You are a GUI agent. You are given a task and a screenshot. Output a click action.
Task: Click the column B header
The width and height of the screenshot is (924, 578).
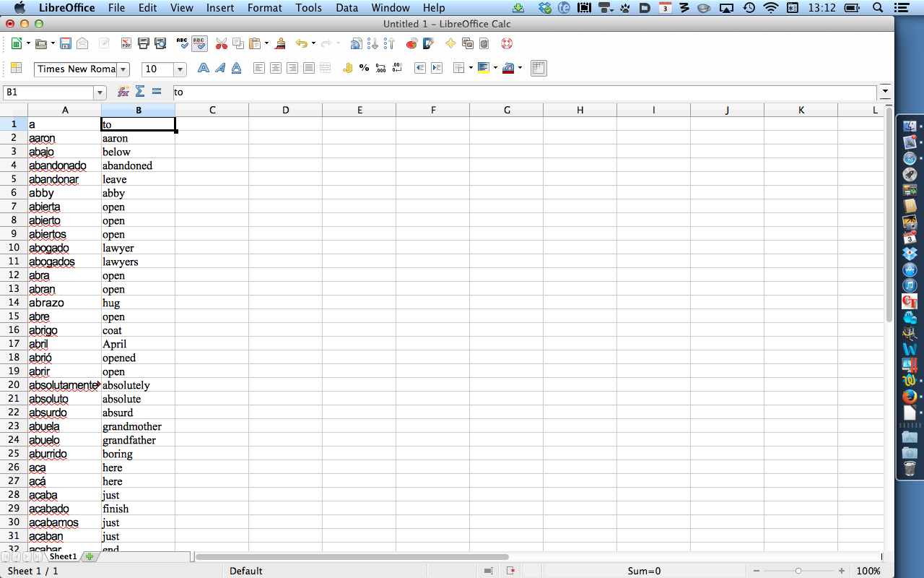pyautogui.click(x=139, y=110)
